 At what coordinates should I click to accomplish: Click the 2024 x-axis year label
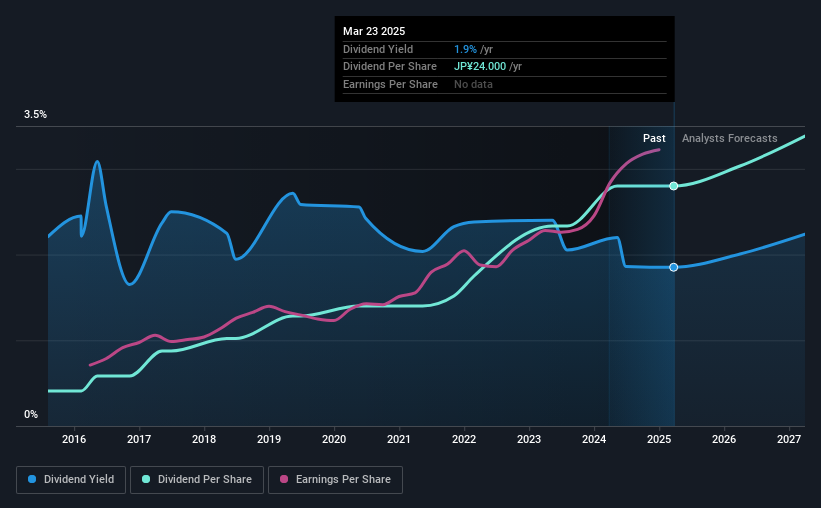pos(594,439)
